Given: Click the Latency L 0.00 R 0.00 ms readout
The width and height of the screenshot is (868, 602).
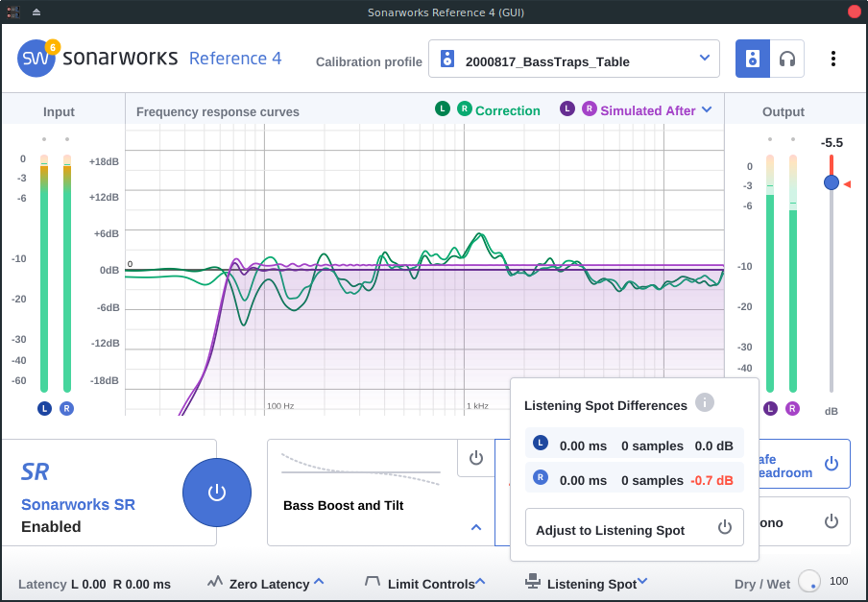Looking at the screenshot, I should click(95, 585).
